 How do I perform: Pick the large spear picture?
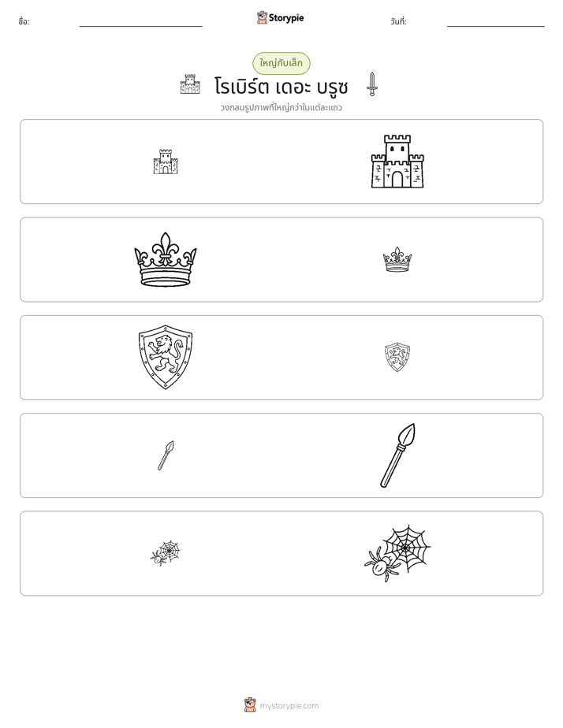(x=397, y=455)
